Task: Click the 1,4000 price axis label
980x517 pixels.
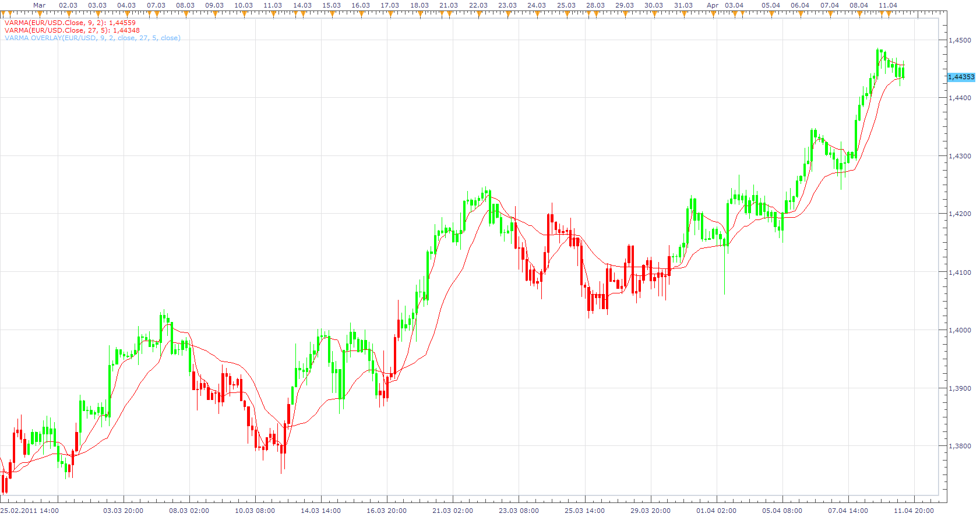Action: click(x=960, y=330)
